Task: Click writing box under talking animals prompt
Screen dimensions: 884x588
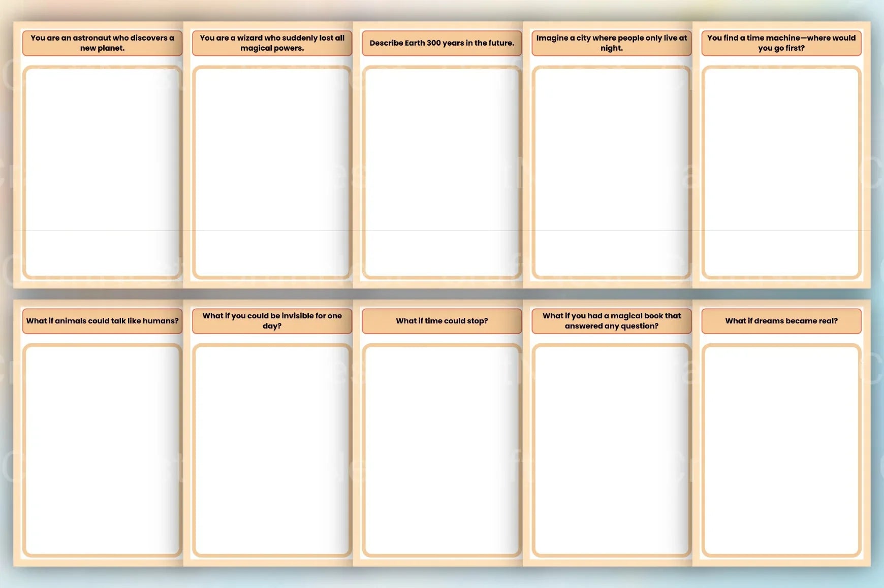Action: (x=102, y=450)
